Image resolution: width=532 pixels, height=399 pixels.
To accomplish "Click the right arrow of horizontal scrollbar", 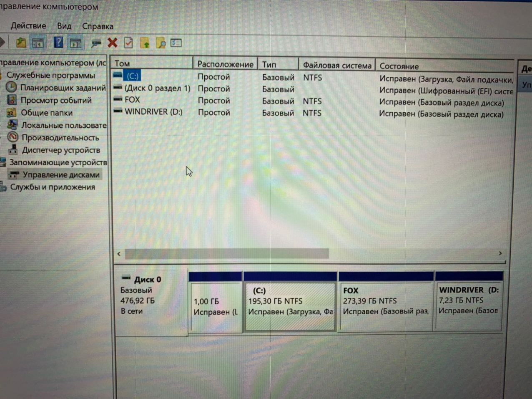I will pos(500,253).
